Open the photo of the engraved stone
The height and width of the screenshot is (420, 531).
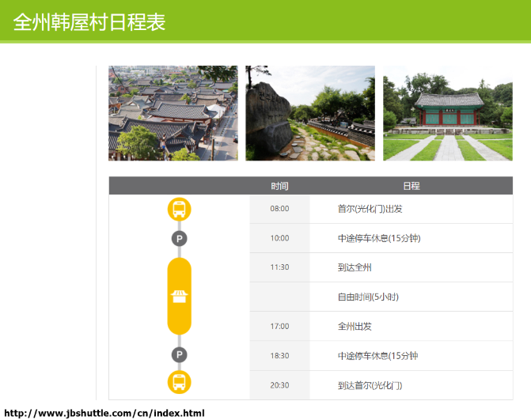pyautogui.click(x=310, y=113)
